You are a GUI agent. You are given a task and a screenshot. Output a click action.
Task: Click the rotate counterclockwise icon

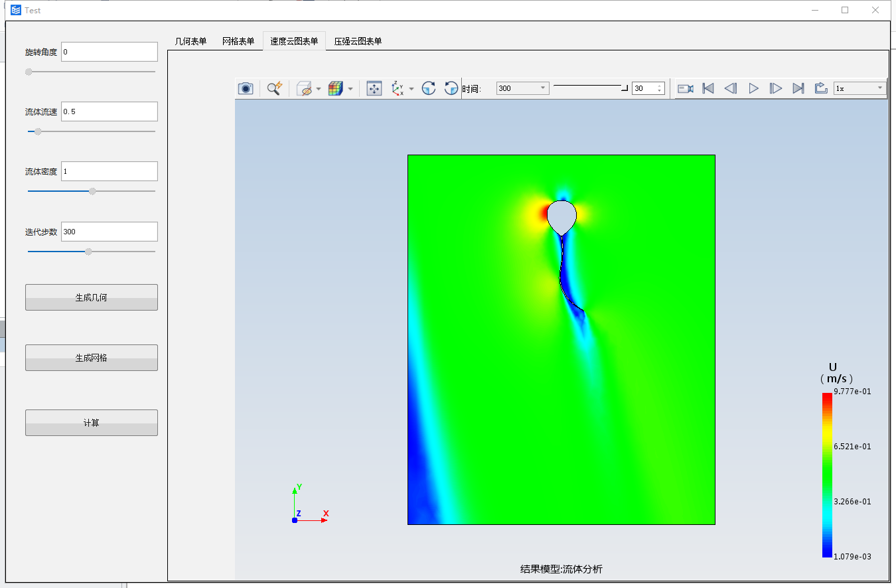(x=451, y=88)
